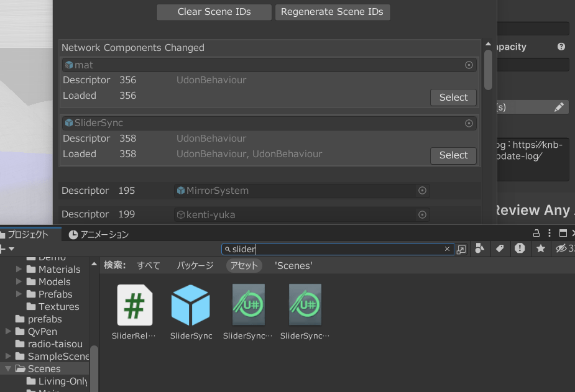The image size is (575, 392).
Task: Switch to the アニメーション tab
Action: coord(99,234)
